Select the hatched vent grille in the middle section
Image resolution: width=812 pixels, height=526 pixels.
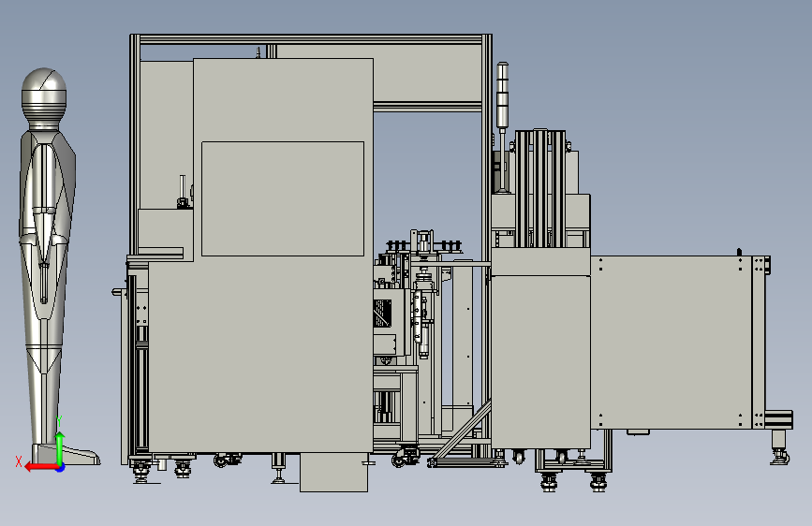[382, 314]
